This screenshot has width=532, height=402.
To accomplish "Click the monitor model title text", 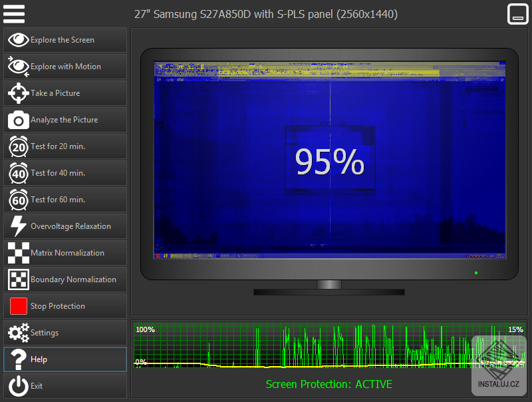I will 265,14.
